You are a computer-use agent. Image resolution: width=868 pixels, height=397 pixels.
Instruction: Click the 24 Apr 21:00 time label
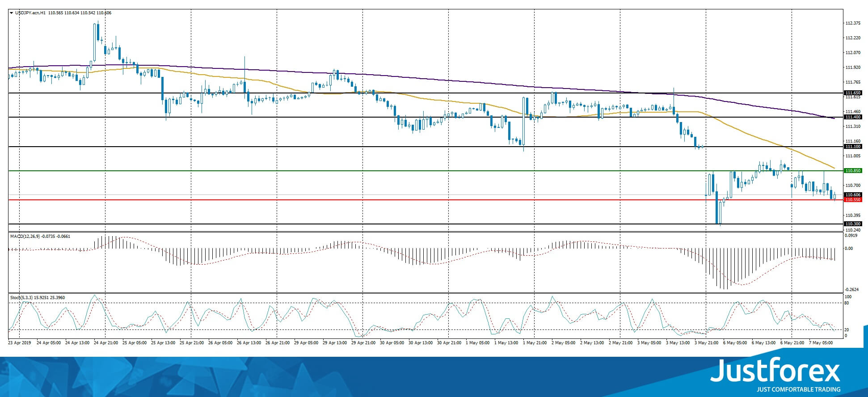coord(106,343)
